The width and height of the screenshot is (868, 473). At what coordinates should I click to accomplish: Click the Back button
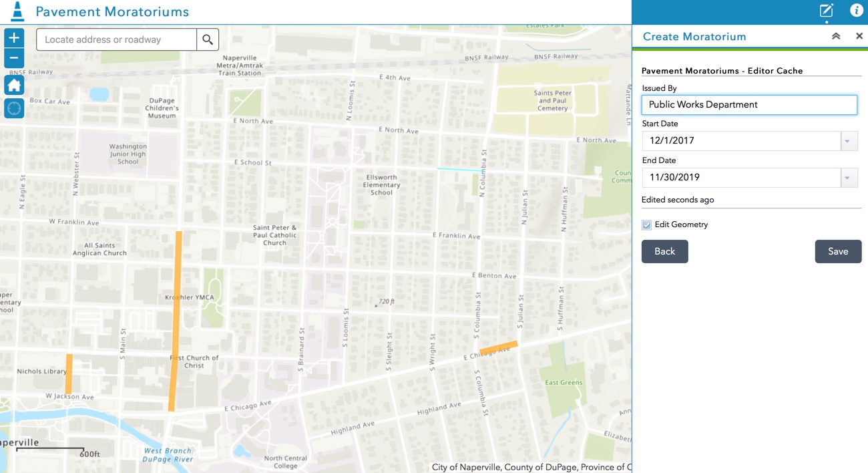tap(665, 251)
